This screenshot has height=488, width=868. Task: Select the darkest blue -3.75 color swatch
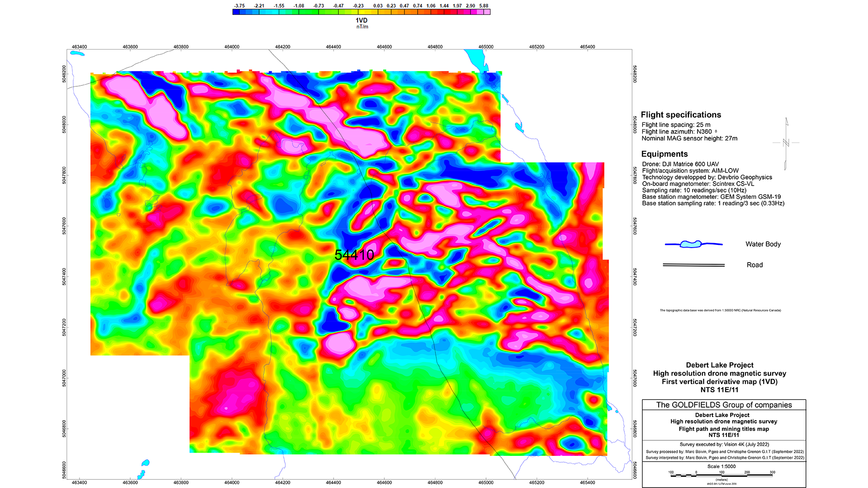pyautogui.click(x=236, y=12)
